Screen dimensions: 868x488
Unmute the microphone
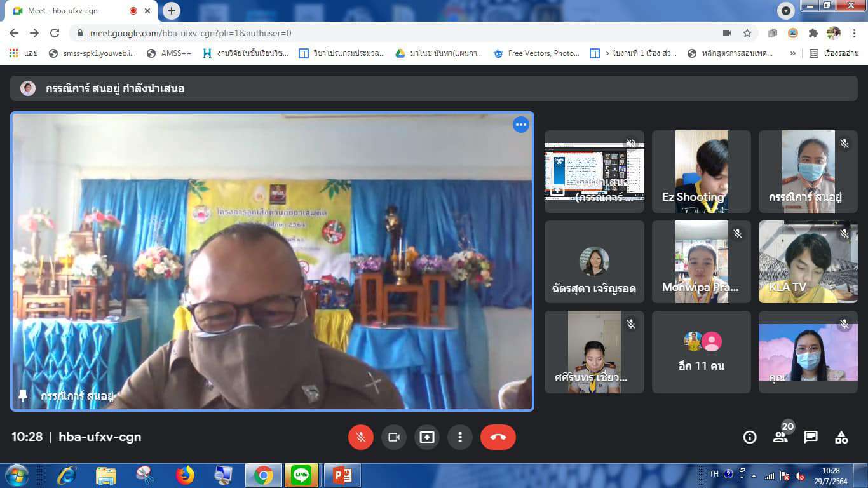(x=360, y=437)
